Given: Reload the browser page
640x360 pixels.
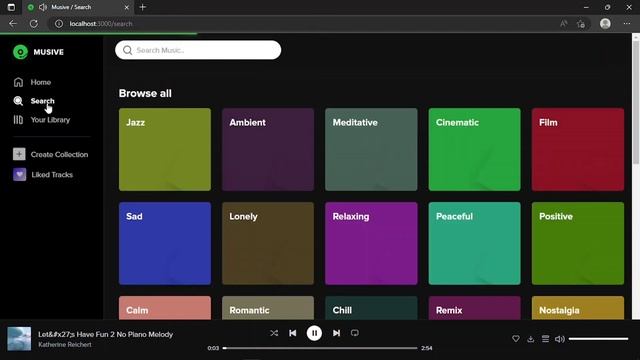Looking at the screenshot, I should point(34,24).
